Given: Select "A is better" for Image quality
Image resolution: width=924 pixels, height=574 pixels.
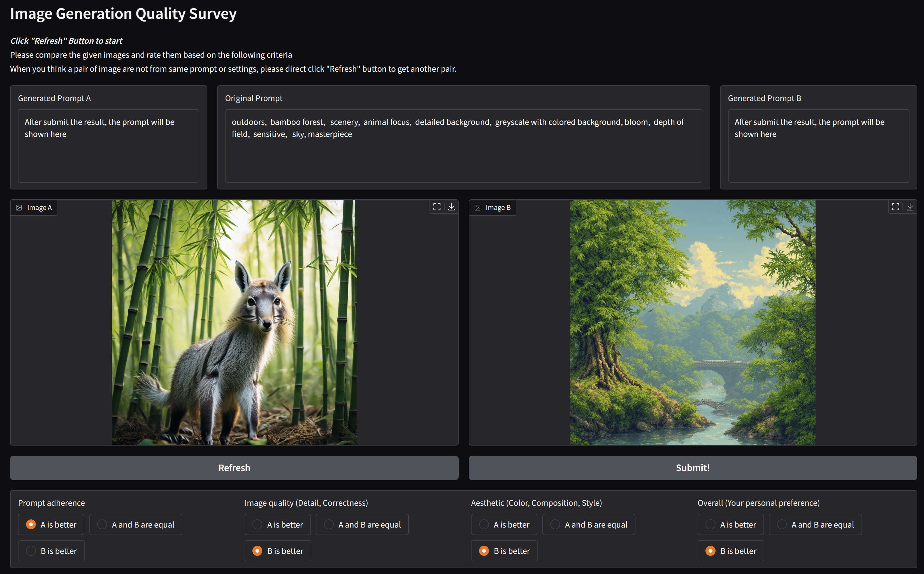Looking at the screenshot, I should (257, 525).
